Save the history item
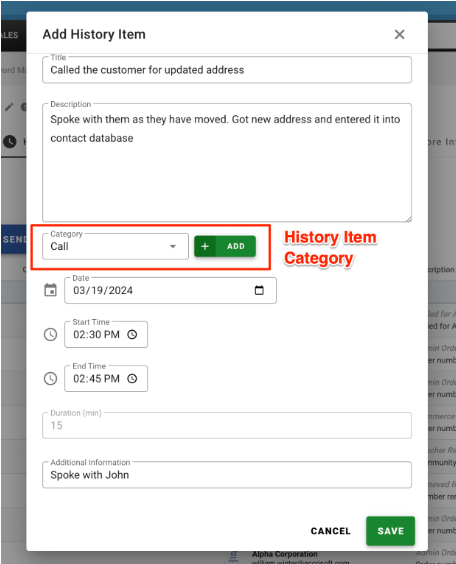The width and height of the screenshot is (456, 564). (391, 531)
